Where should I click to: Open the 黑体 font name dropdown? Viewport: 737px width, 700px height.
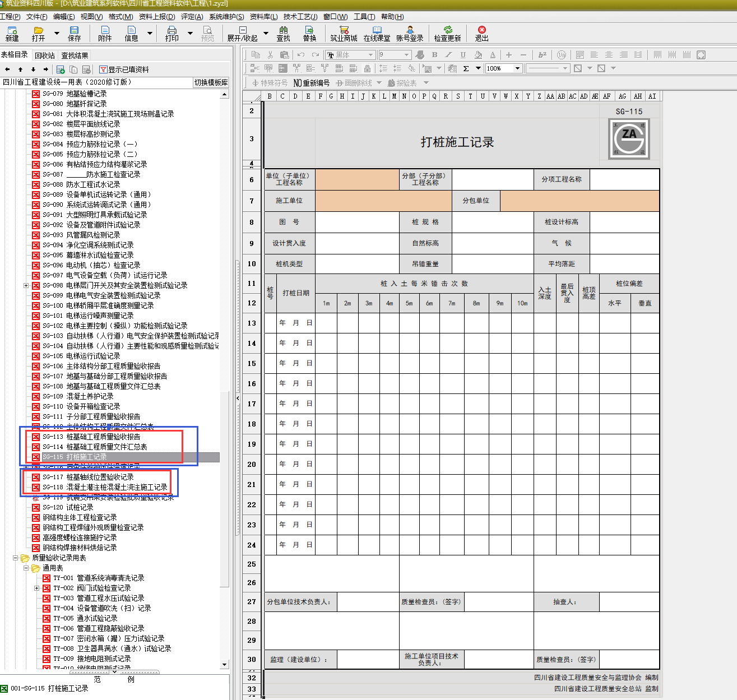pos(370,55)
